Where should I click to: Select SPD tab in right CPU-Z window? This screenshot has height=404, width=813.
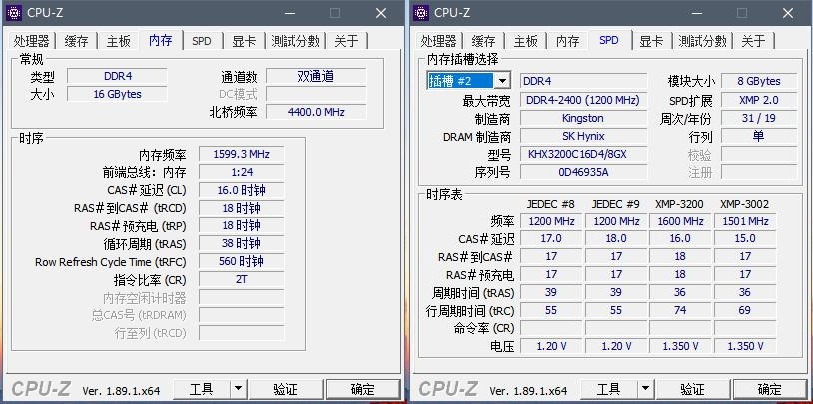609,40
